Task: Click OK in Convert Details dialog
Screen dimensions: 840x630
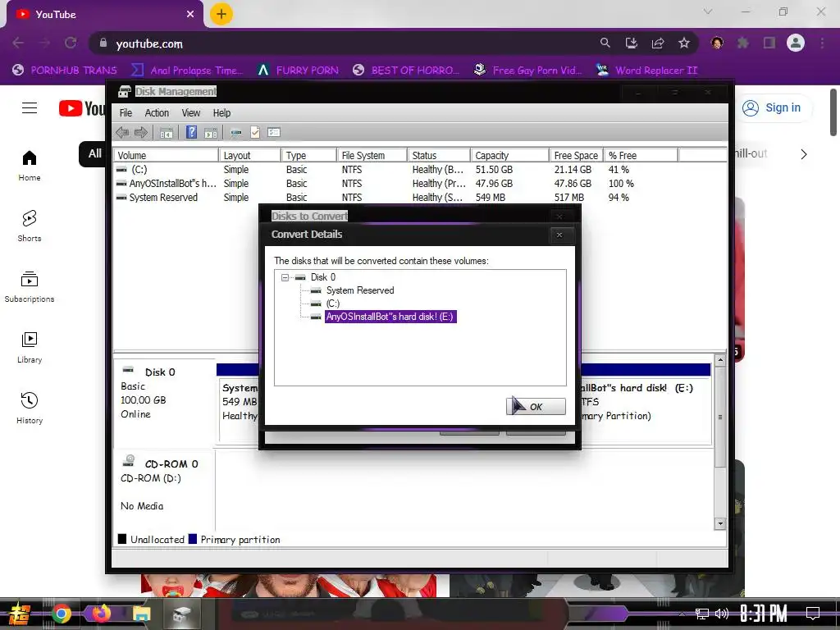Action: coord(536,407)
